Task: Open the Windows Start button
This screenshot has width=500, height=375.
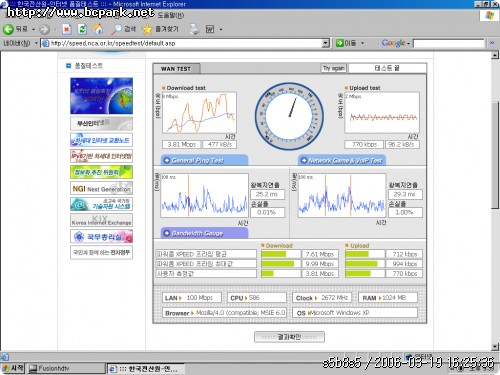Action: [13, 368]
